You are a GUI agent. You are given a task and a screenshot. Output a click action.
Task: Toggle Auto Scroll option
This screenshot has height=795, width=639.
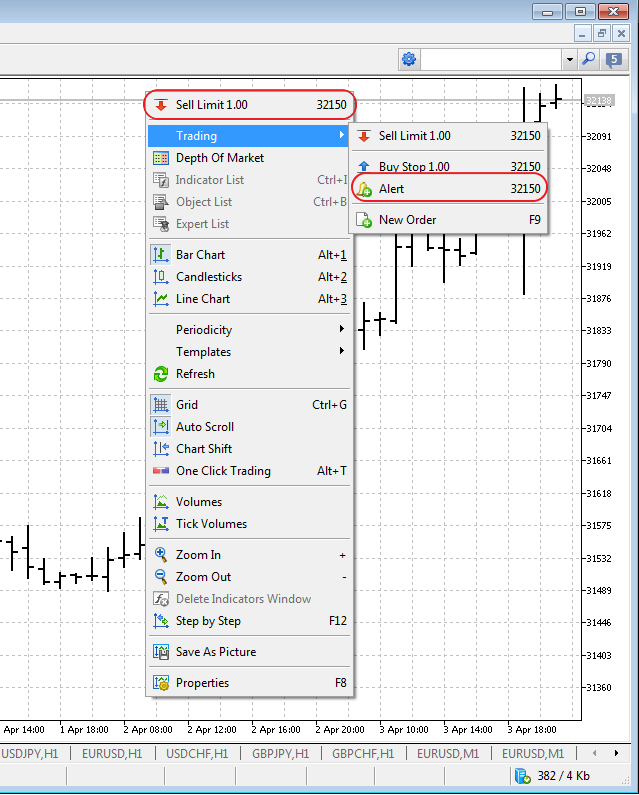pos(251,427)
